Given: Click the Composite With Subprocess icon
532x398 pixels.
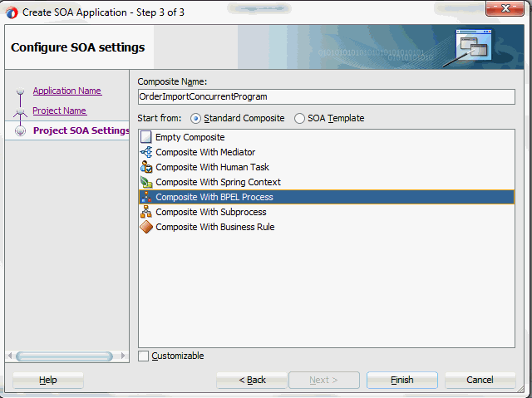Looking at the screenshot, I should point(146,212).
